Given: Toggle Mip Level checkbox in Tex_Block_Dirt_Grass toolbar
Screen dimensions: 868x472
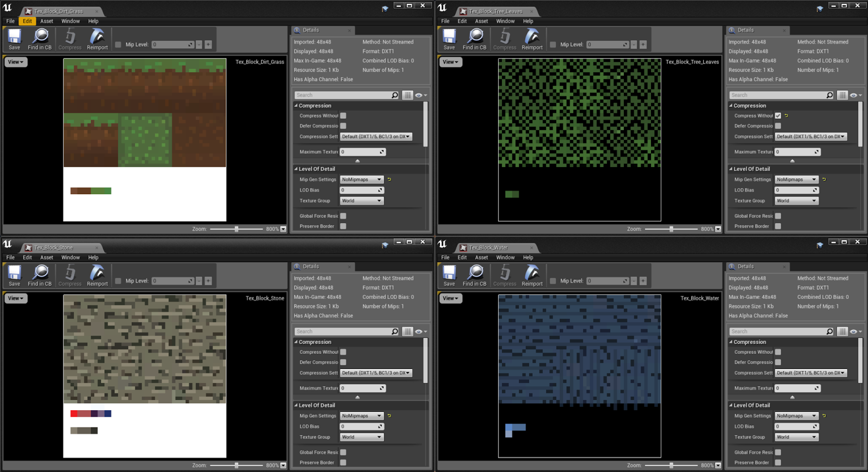Looking at the screenshot, I should [x=118, y=44].
